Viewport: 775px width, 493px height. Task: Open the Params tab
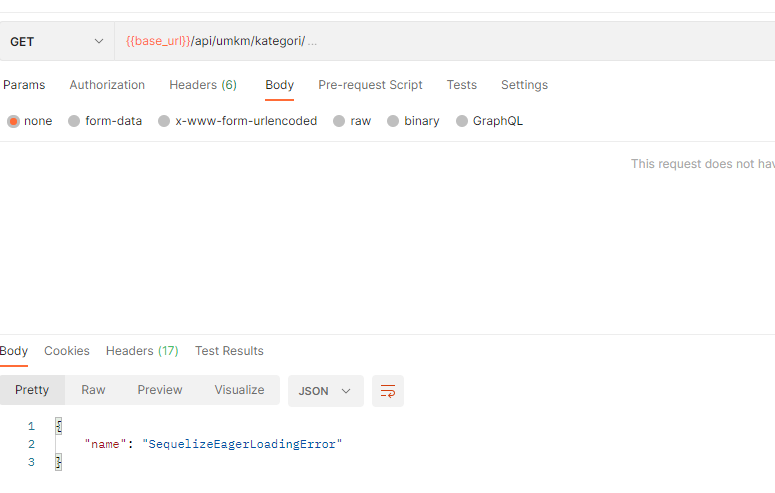click(x=24, y=85)
